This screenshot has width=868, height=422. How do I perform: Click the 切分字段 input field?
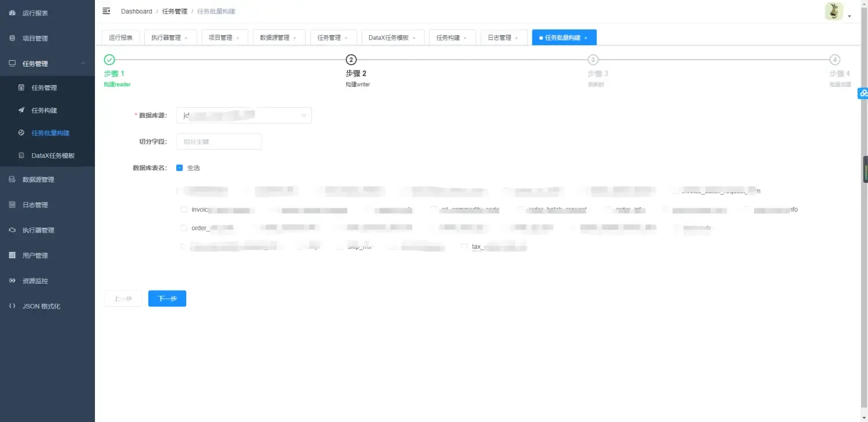(x=219, y=141)
